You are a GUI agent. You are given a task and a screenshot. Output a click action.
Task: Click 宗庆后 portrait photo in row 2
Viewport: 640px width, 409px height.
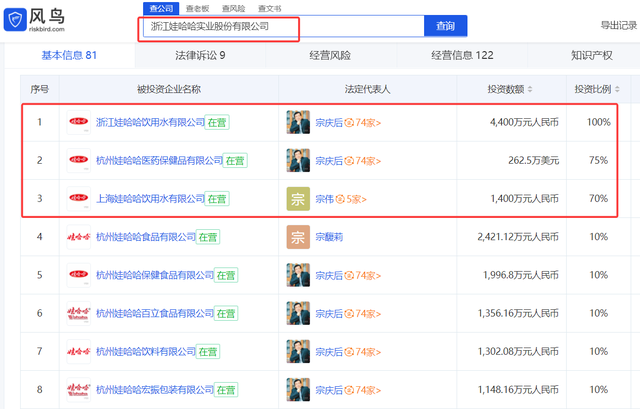tap(298, 160)
